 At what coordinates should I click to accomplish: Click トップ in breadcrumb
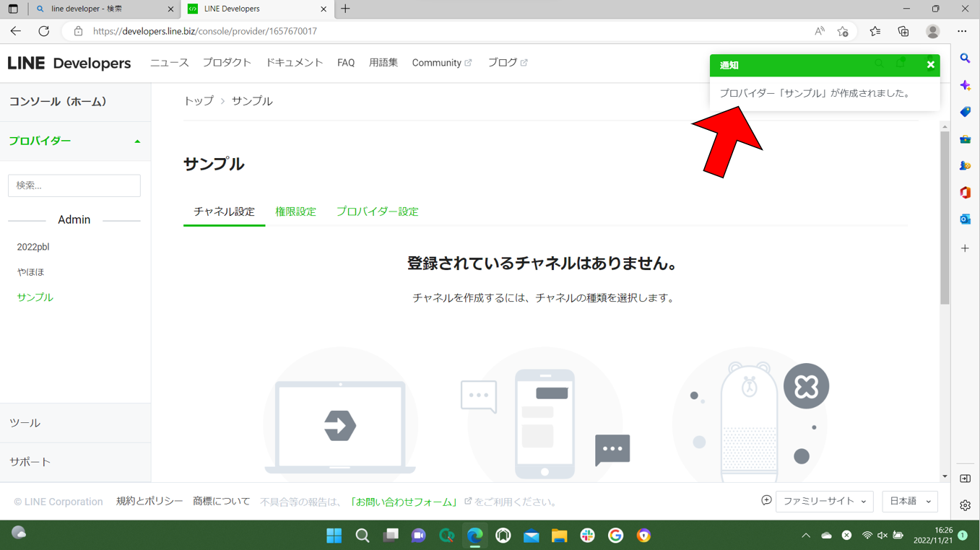point(199,101)
